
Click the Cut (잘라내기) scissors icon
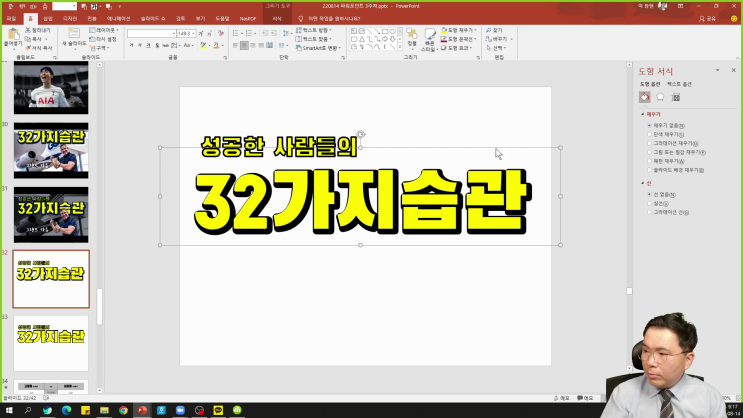click(28, 30)
